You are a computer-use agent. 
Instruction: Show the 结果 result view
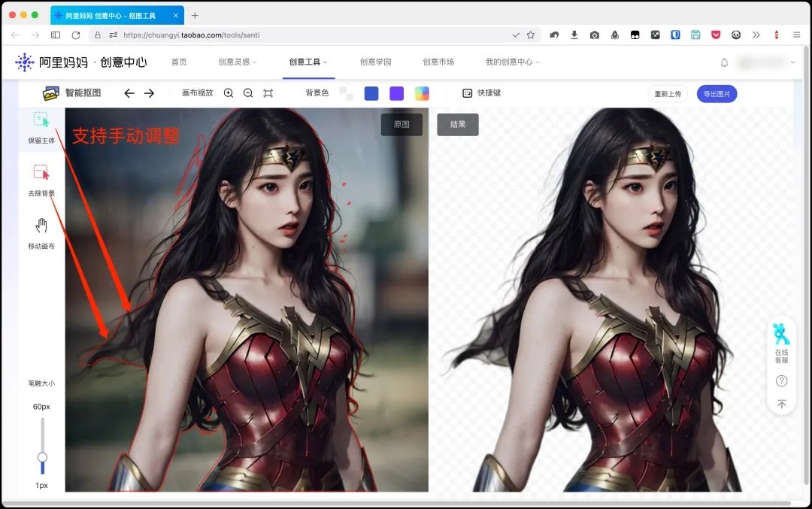(x=458, y=125)
